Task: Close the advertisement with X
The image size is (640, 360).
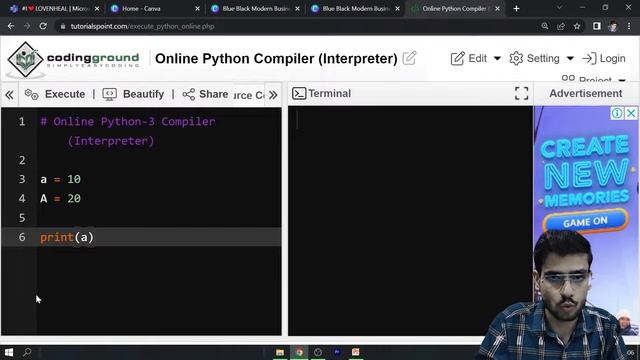Action: point(631,113)
